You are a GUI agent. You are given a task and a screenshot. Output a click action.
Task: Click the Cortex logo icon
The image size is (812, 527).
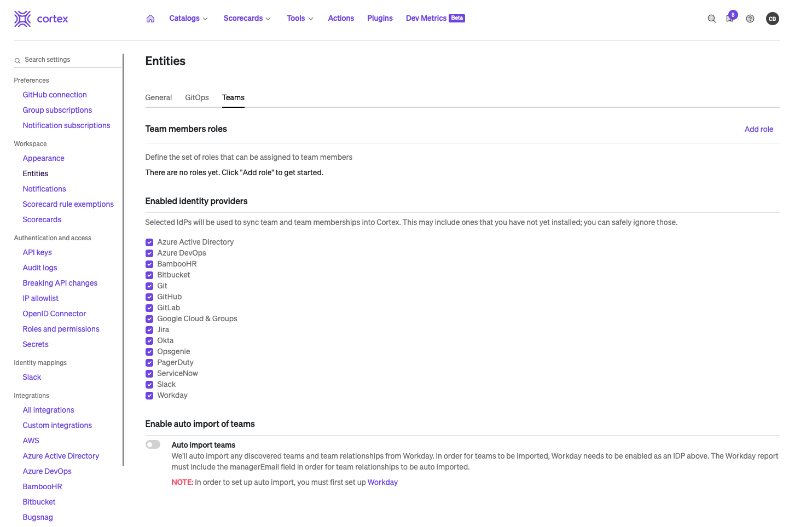(22, 19)
